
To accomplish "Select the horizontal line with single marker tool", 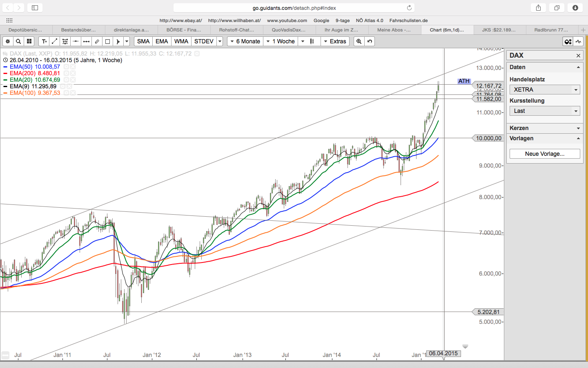I will [x=76, y=41].
